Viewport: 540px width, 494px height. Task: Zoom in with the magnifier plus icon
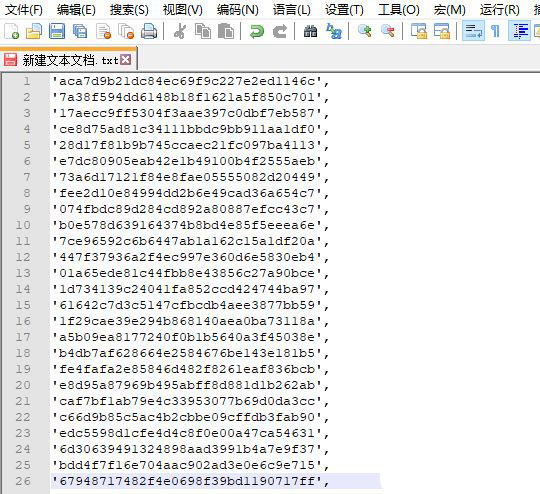pyautogui.click(x=364, y=31)
